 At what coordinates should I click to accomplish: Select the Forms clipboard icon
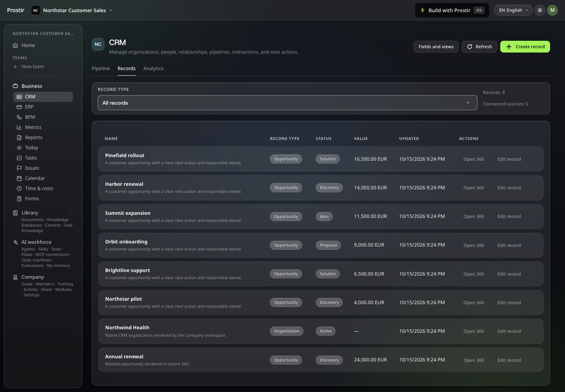pyautogui.click(x=19, y=199)
